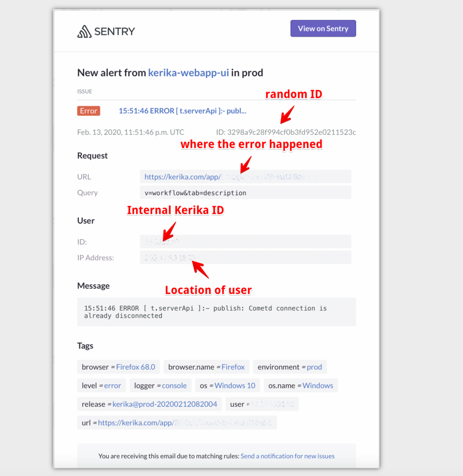The height and width of the screenshot is (476, 463).
Task: Click the blurred User ID field
Action: point(245,242)
